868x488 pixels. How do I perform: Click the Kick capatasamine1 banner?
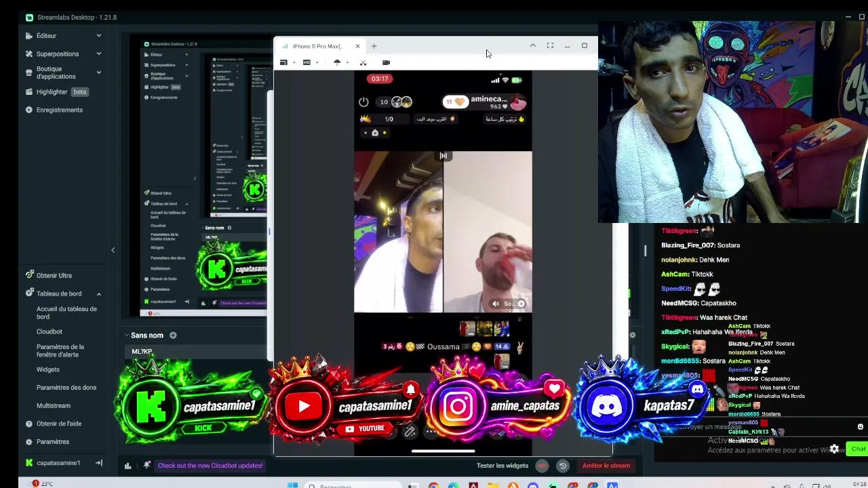tap(192, 403)
